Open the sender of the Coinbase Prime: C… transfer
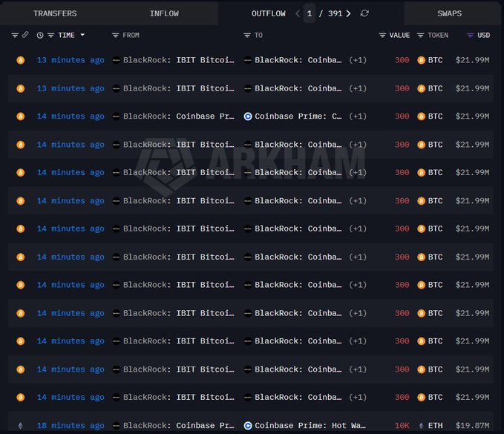Screen dimensions: 504x434 pos(178,116)
